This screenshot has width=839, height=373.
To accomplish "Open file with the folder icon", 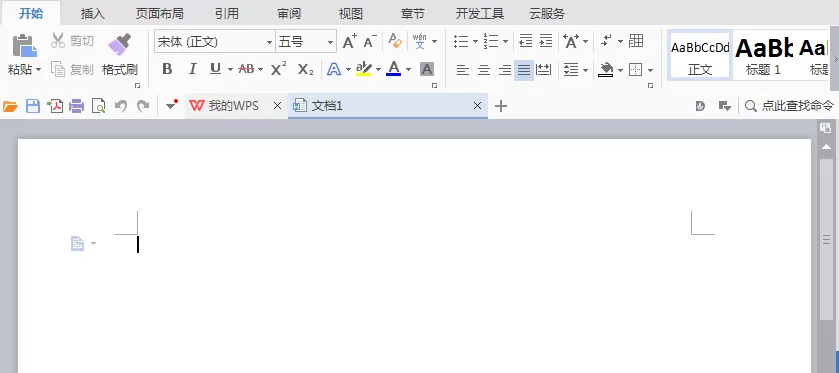I will [10, 106].
